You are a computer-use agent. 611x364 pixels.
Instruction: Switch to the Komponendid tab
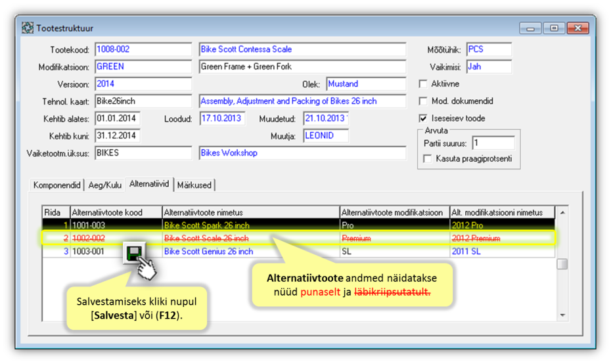coord(57,185)
